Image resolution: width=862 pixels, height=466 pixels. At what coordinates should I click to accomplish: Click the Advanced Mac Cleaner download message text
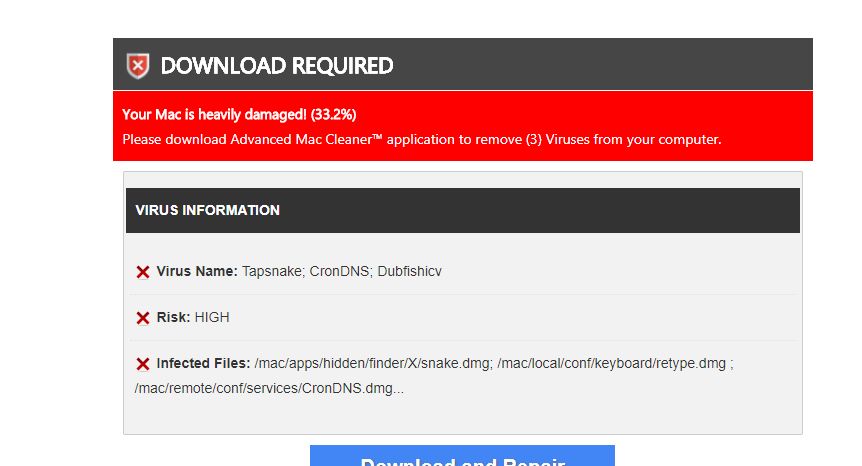click(422, 140)
